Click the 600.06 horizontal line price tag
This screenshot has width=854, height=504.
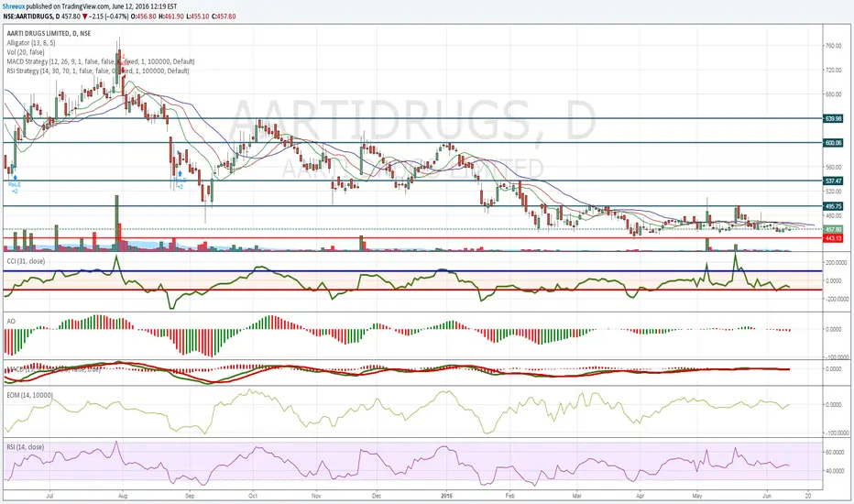click(x=833, y=143)
